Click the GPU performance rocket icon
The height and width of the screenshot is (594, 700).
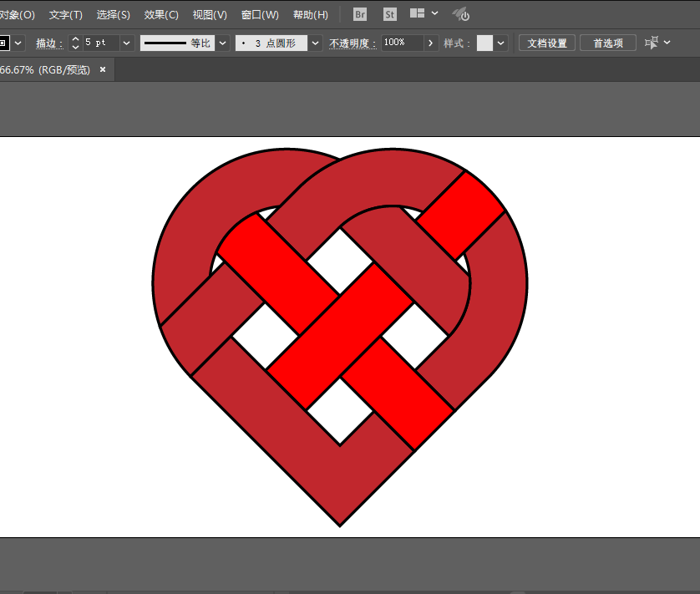pyautogui.click(x=461, y=14)
